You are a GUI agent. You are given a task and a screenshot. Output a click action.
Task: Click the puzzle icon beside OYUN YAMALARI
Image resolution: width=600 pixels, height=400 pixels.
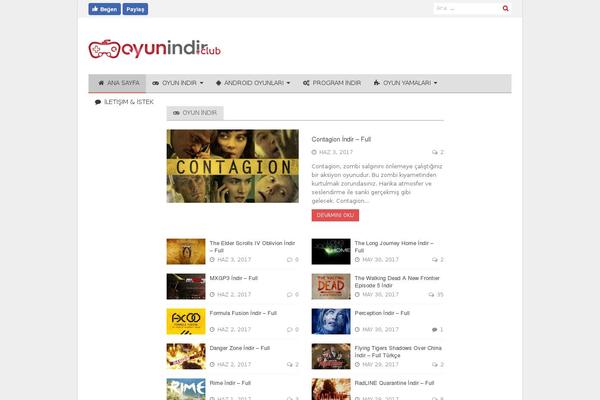point(377,83)
